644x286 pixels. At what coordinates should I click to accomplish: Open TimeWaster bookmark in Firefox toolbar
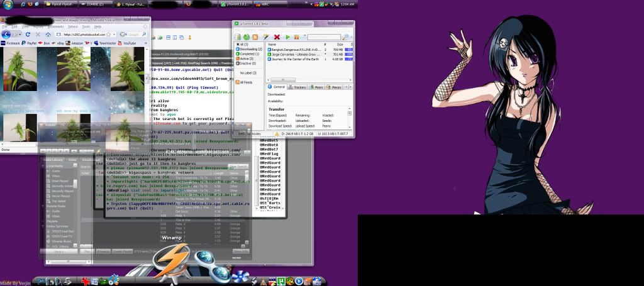105,43
